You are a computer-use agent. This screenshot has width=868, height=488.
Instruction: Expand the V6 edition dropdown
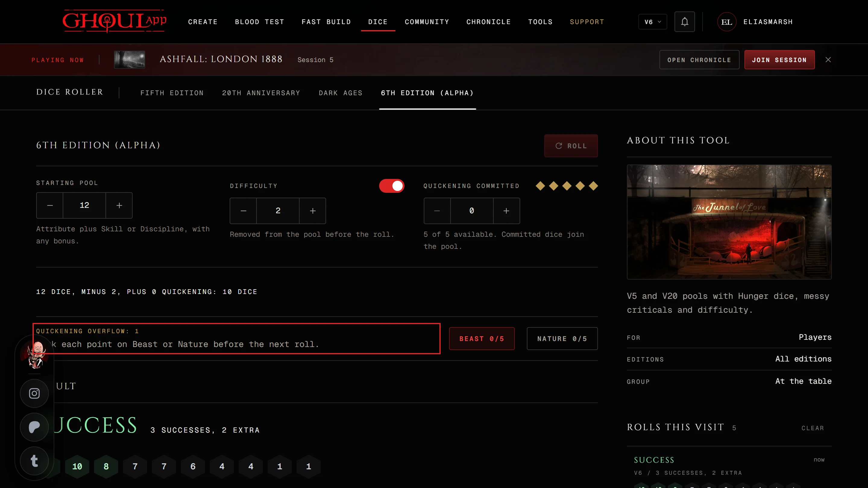pos(652,22)
